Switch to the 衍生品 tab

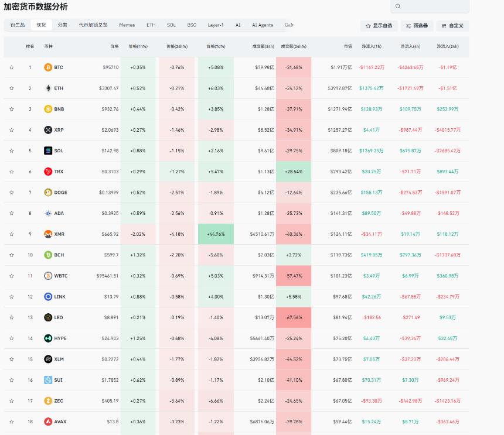18,25
